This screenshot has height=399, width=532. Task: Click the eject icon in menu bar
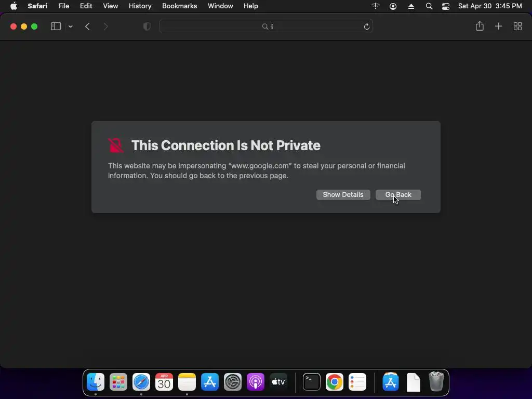[411, 6]
